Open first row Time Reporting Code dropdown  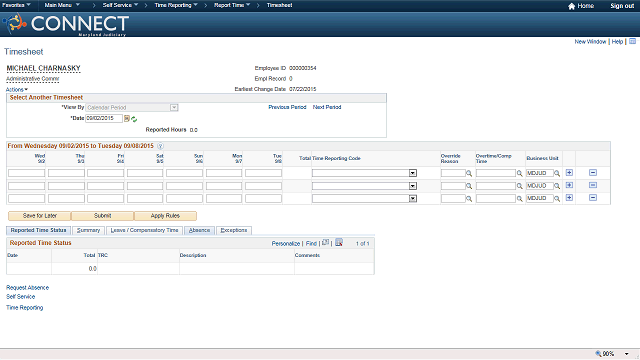(413, 173)
